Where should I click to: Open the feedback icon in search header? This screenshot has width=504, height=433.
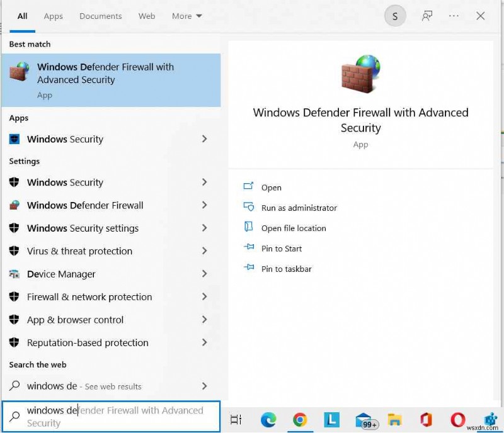pos(427,16)
